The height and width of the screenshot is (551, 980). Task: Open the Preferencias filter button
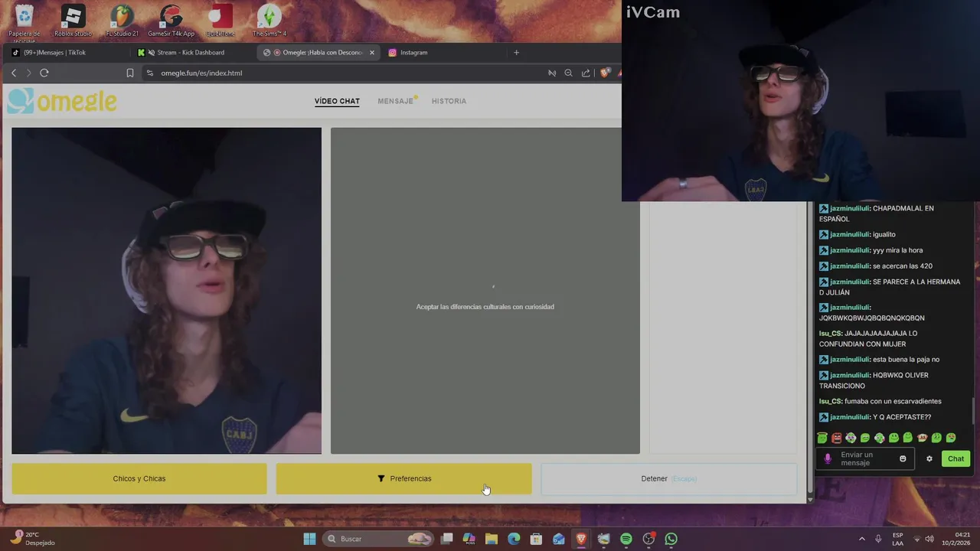(x=403, y=478)
